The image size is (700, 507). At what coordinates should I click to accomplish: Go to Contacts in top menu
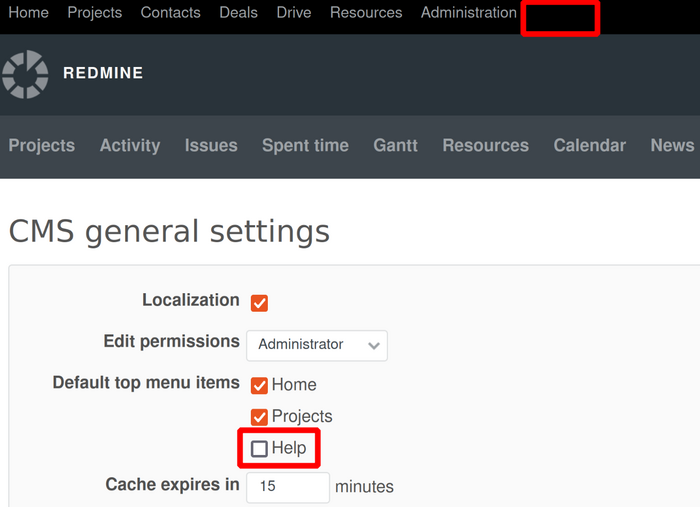pos(170,13)
